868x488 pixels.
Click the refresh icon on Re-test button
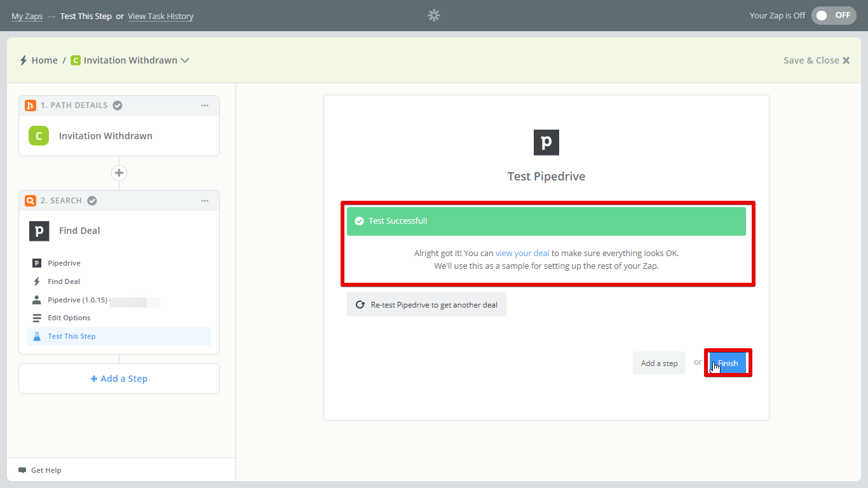pyautogui.click(x=360, y=304)
